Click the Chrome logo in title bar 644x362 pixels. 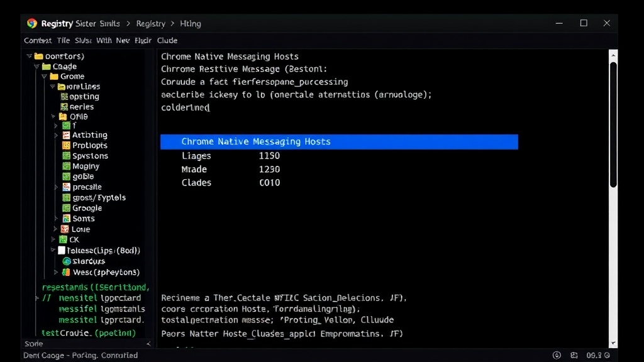(32, 23)
